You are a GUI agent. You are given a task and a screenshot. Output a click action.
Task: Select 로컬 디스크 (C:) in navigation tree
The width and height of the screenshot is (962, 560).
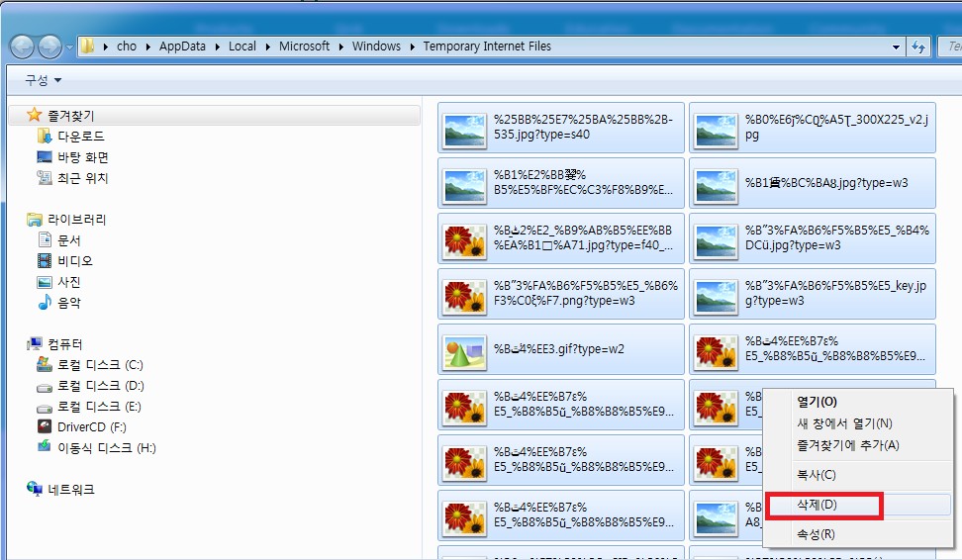[100, 365]
